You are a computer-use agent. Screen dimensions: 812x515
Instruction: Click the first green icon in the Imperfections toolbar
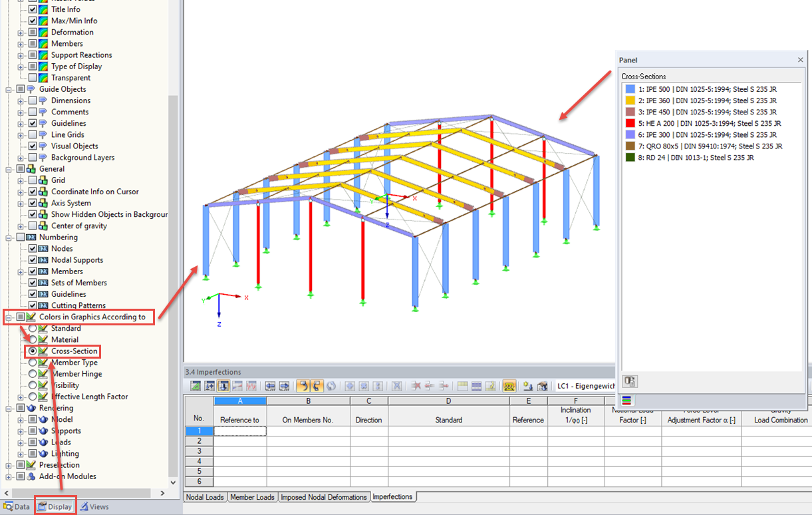coord(196,385)
